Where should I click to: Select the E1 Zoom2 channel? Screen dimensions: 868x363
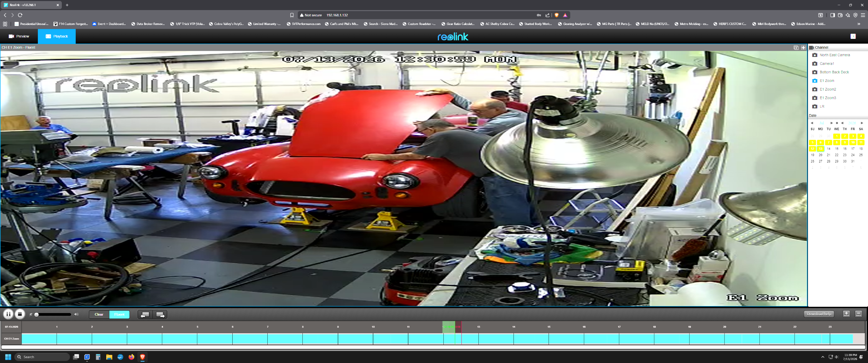click(824, 89)
